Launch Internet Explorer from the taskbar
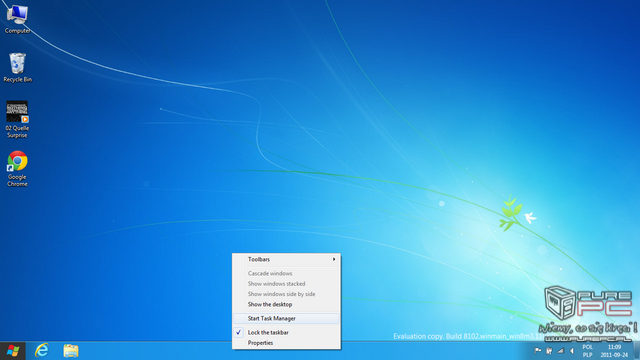640x360 pixels. 42,351
